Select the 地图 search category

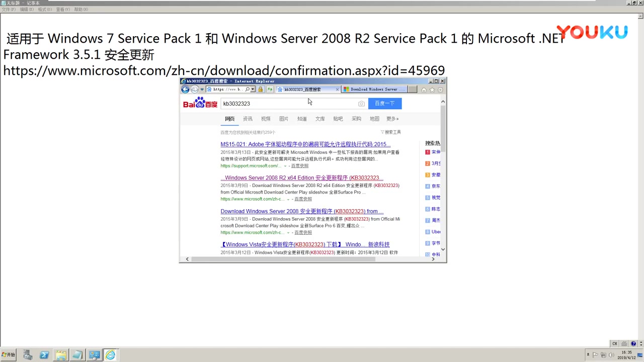(374, 119)
